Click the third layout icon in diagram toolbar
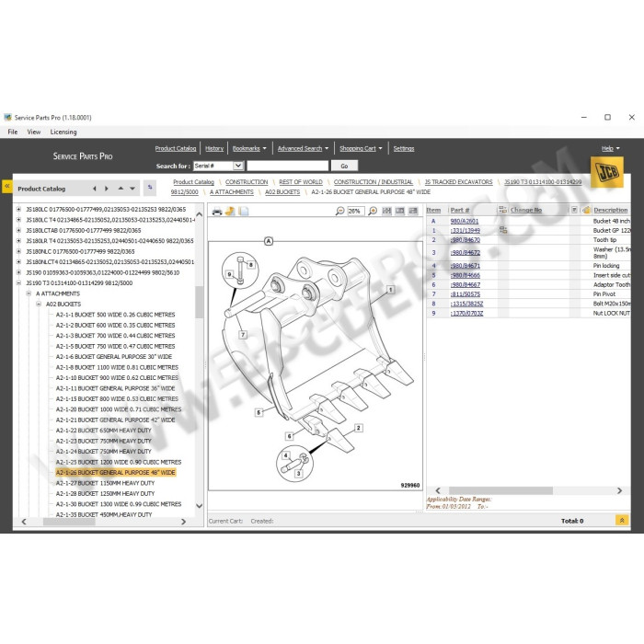The image size is (644, 644). click(413, 211)
